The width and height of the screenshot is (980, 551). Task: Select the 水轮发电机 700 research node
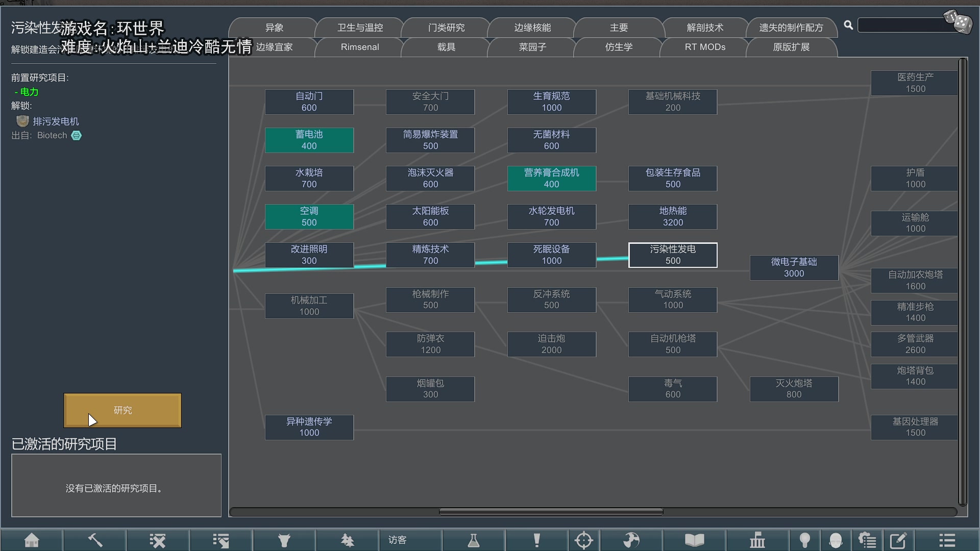tap(551, 217)
